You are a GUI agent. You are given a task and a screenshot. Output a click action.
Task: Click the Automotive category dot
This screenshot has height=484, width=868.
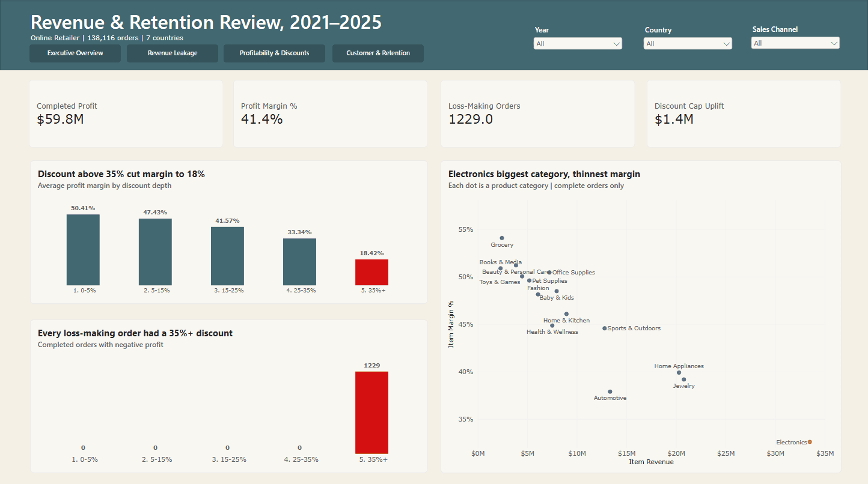610,392
